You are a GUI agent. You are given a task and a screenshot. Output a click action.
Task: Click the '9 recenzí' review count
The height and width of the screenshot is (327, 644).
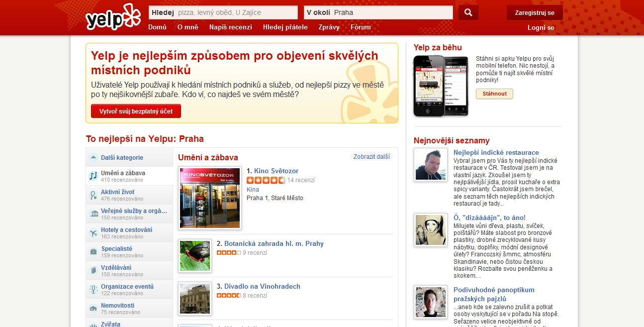(255, 253)
